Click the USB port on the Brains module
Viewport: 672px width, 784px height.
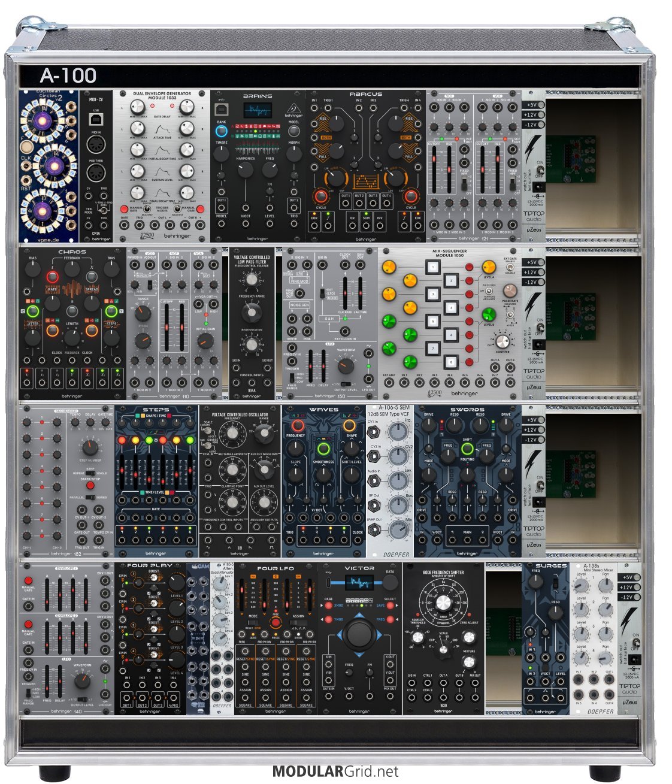222,110
